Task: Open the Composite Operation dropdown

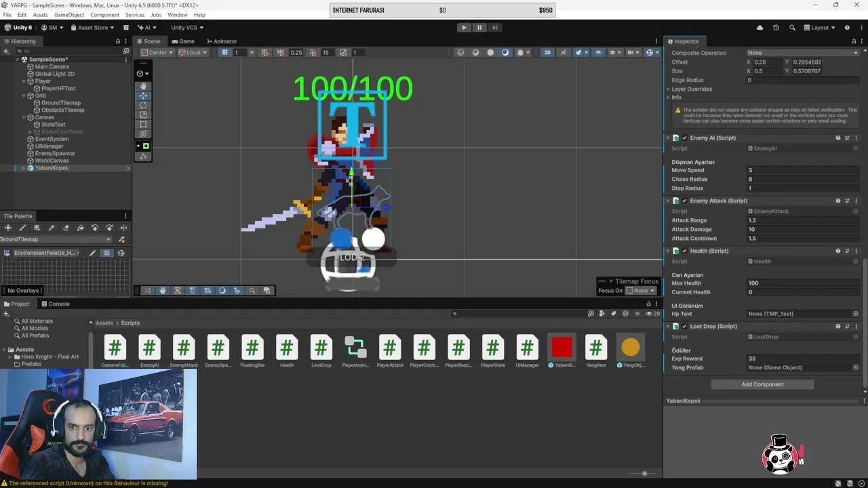Action: [803, 53]
